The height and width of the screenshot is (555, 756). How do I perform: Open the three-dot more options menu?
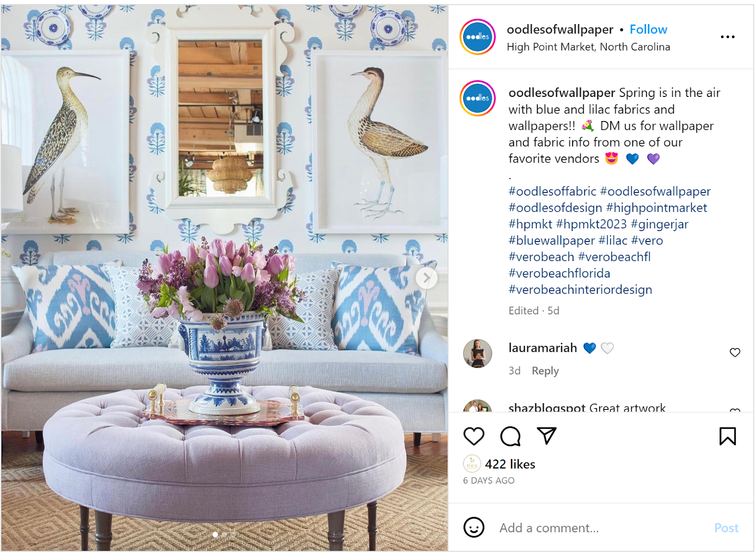pyautogui.click(x=727, y=37)
